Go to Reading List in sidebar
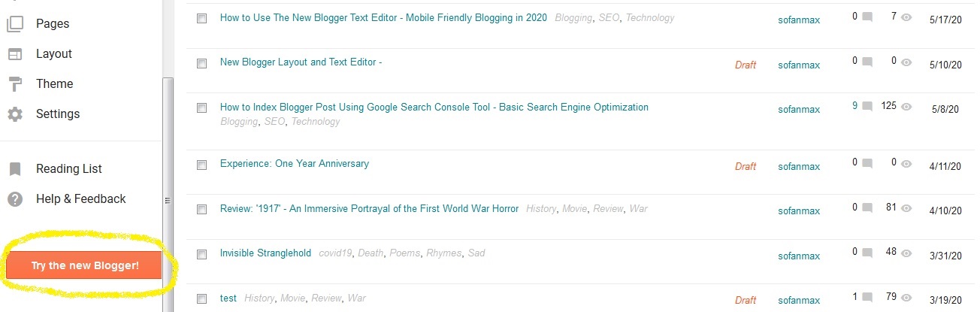 click(x=69, y=169)
